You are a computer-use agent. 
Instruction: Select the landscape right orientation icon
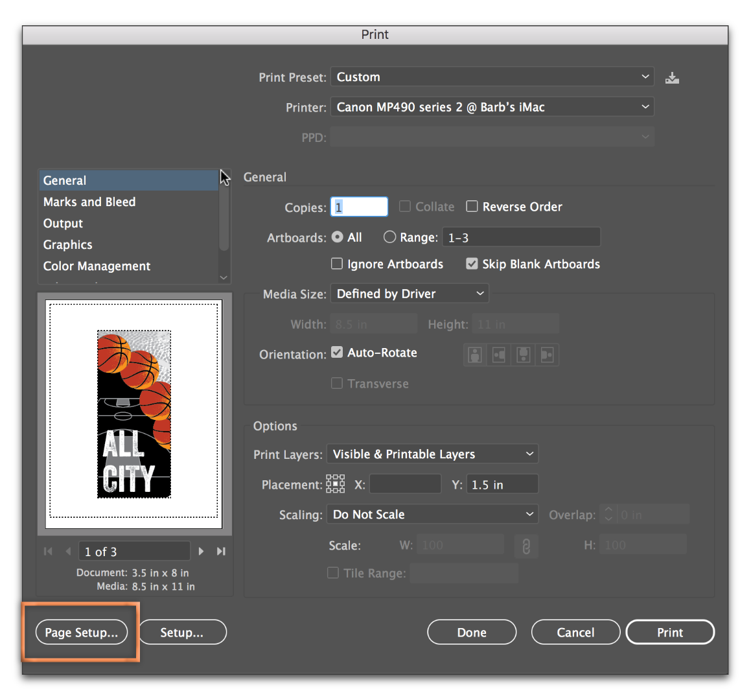tap(547, 355)
